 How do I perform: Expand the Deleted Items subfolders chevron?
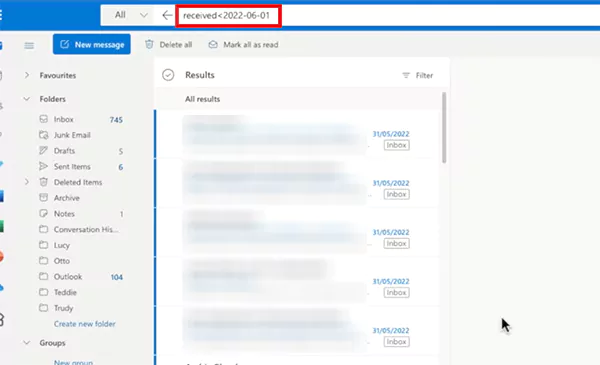(x=27, y=182)
